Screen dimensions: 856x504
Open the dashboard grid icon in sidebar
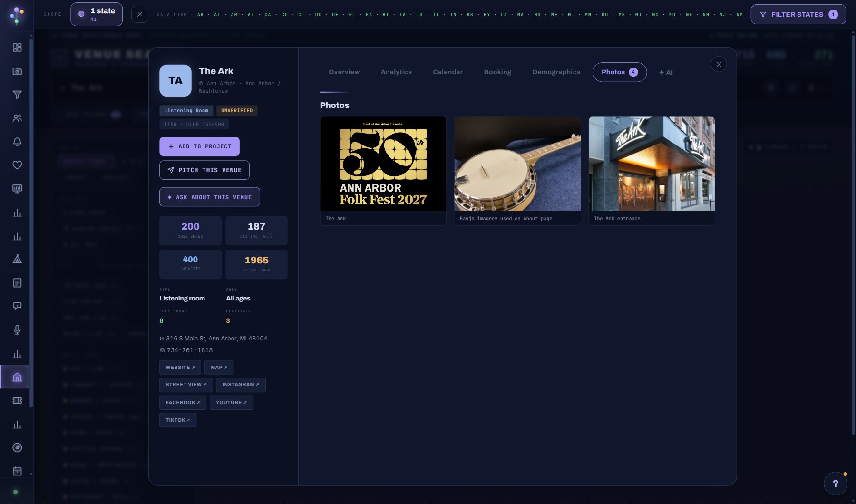pos(17,48)
